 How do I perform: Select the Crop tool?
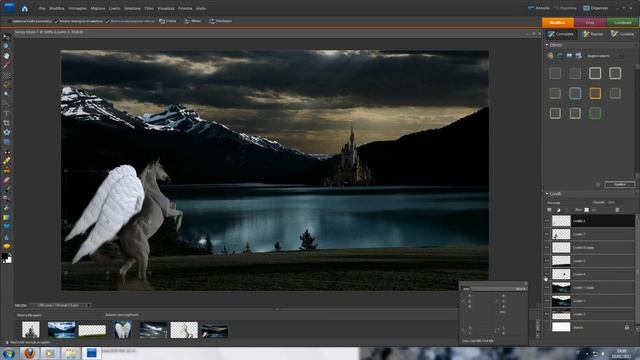pos(7,123)
